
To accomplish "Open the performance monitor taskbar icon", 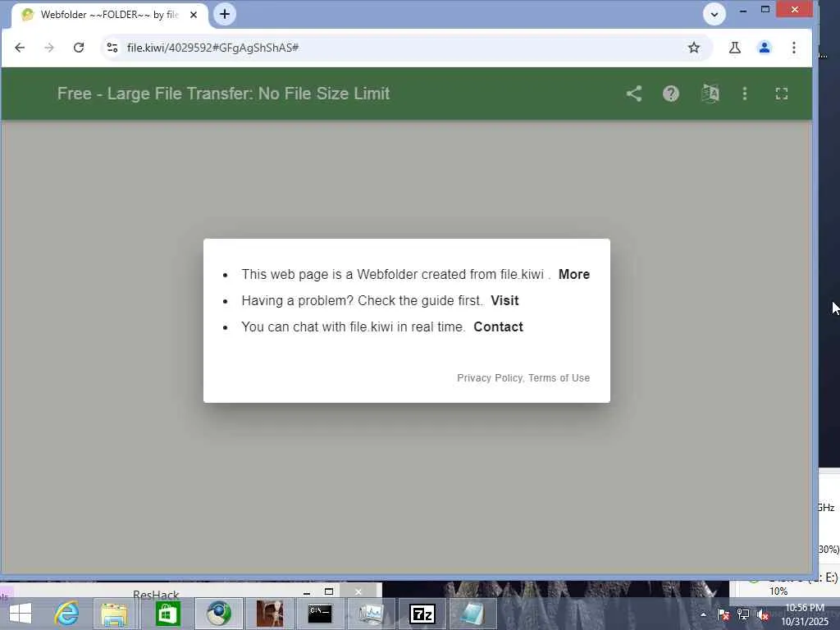I will coord(371,614).
